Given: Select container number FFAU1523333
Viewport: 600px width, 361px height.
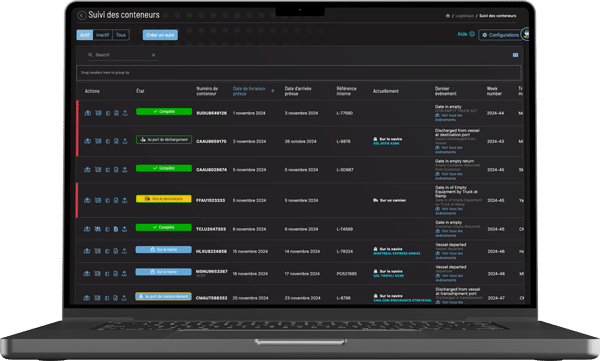Looking at the screenshot, I should pyautogui.click(x=210, y=200).
